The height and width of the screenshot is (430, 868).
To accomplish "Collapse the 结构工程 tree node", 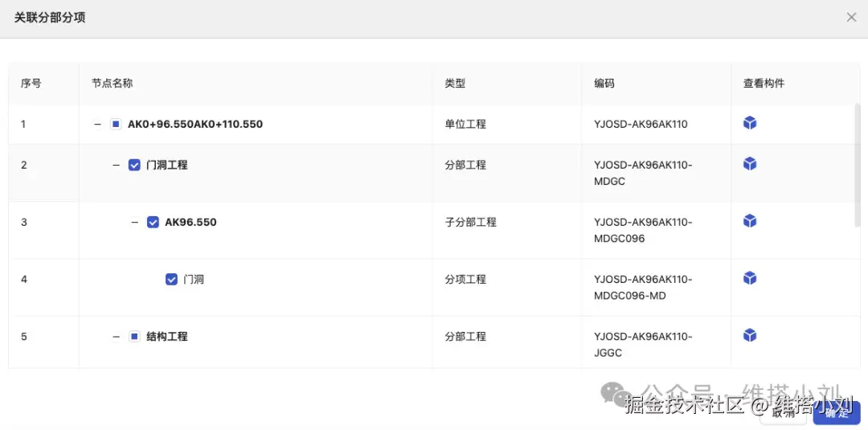I will (x=116, y=336).
